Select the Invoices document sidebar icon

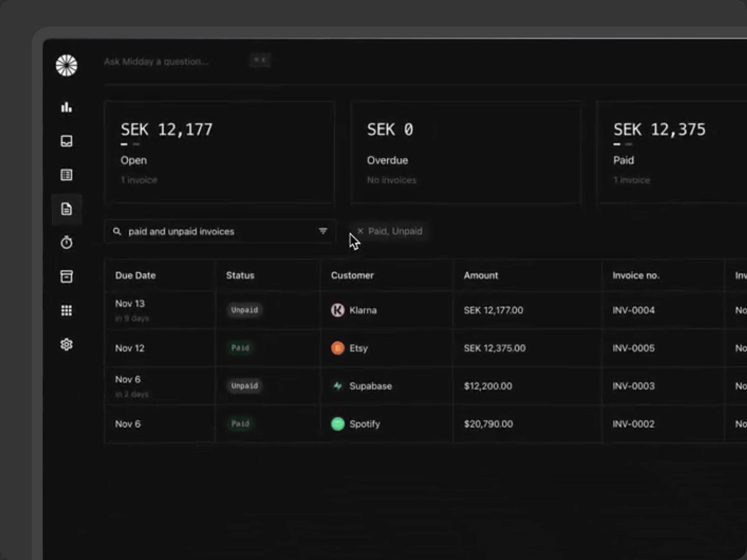[67, 209]
